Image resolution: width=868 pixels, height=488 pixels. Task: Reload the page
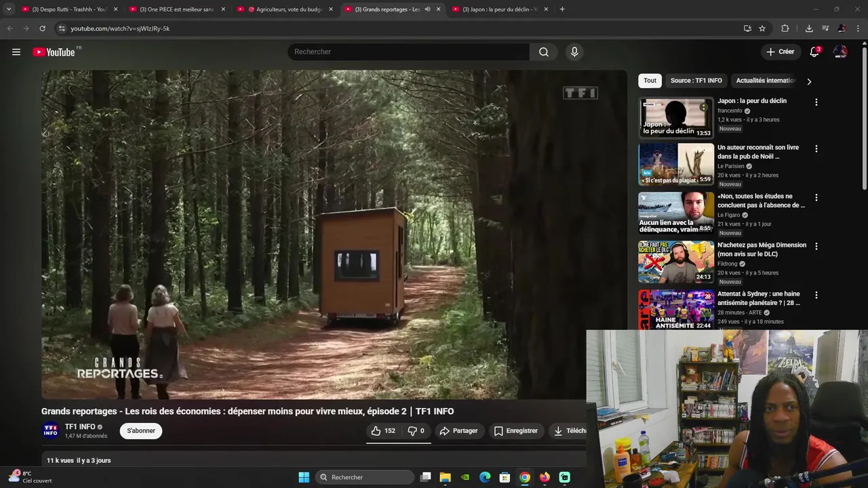(x=42, y=28)
